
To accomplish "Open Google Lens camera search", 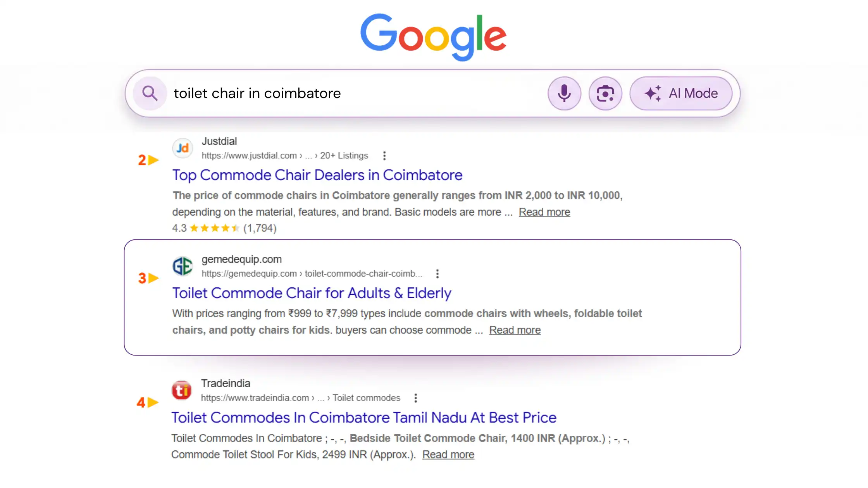I will (x=605, y=93).
